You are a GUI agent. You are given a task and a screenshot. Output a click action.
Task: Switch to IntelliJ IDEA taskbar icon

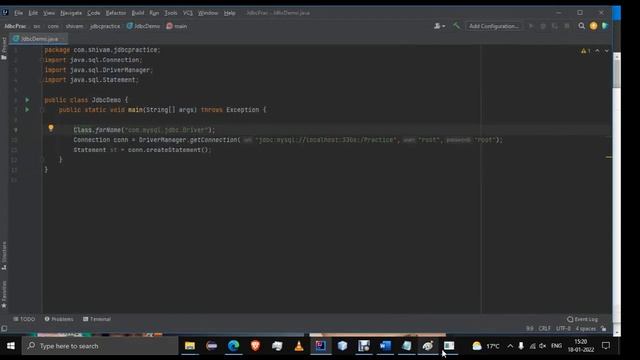321,346
